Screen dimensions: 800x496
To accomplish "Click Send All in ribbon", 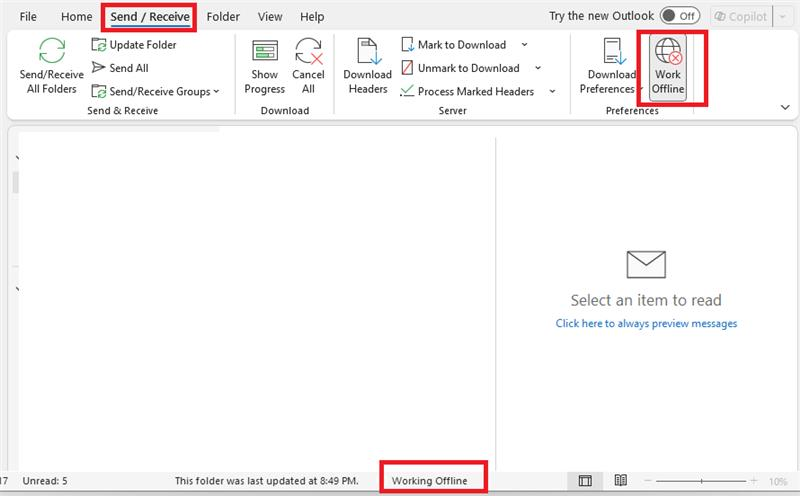I will pyautogui.click(x=120, y=68).
